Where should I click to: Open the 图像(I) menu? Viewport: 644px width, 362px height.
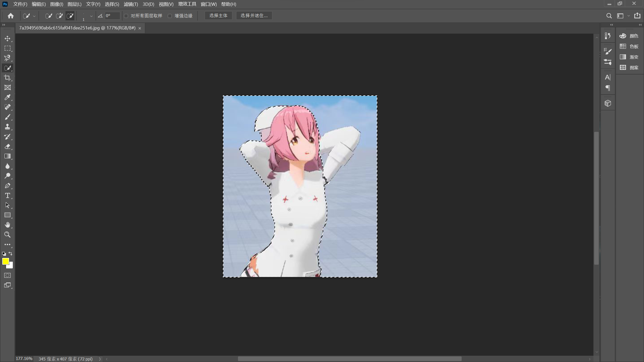point(57,4)
